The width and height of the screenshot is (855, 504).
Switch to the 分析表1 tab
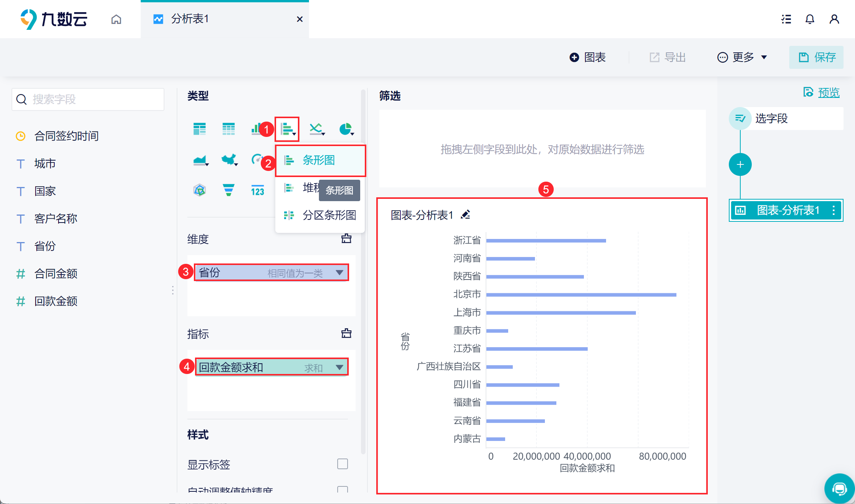[224, 19]
